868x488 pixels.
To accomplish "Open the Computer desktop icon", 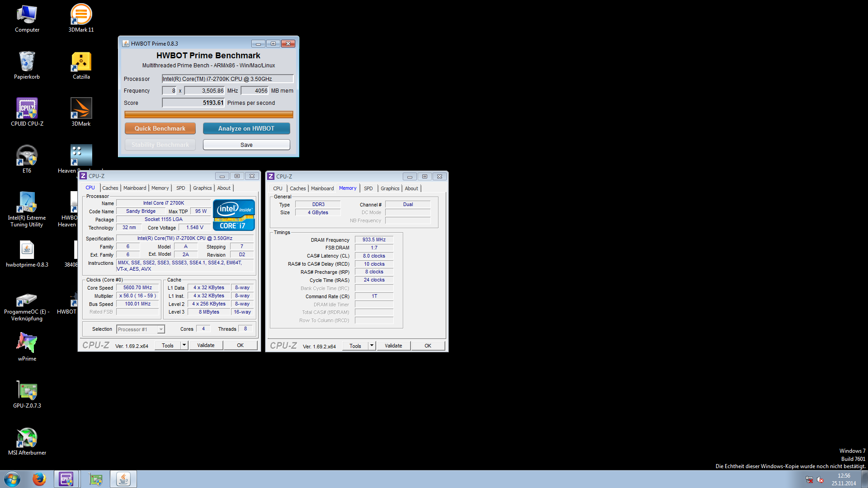I will coord(27,19).
